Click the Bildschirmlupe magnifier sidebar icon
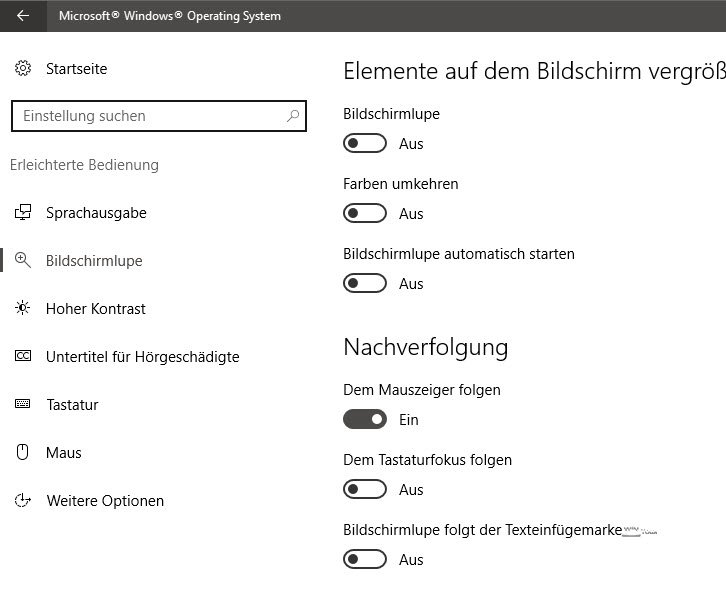Screen dimensions: 726x595 pyautogui.click(x=23, y=261)
